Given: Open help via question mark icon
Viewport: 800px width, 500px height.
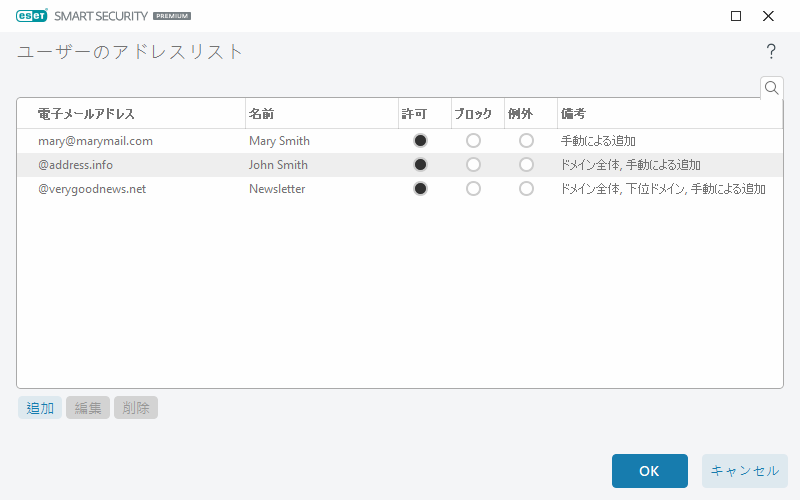Looking at the screenshot, I should [x=771, y=52].
